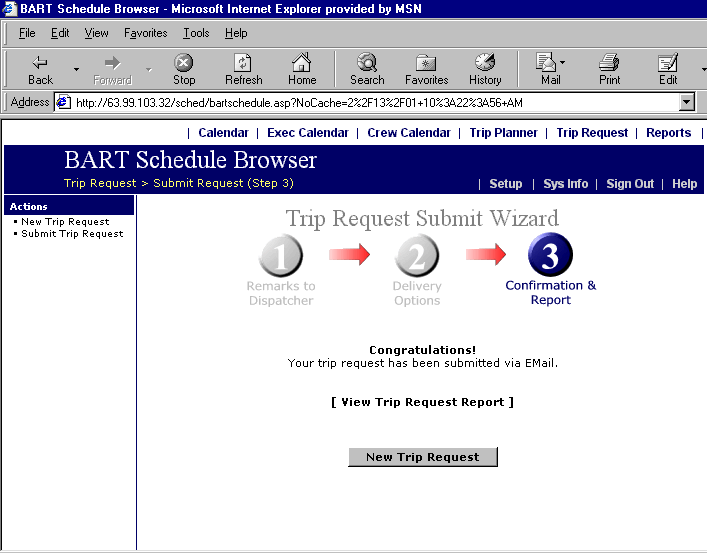Click the Actions panel header

[x=69, y=206]
